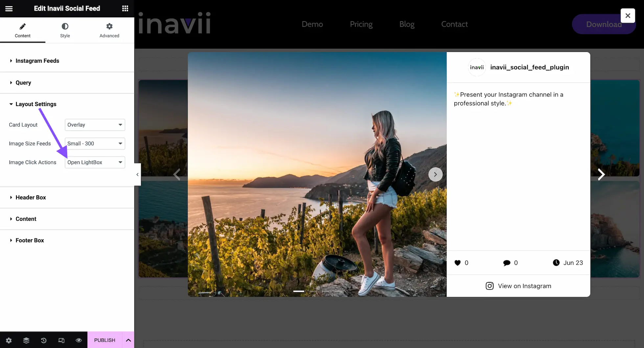Open the Image Click Actions dropdown
Image resolution: width=644 pixels, height=348 pixels.
pyautogui.click(x=95, y=162)
